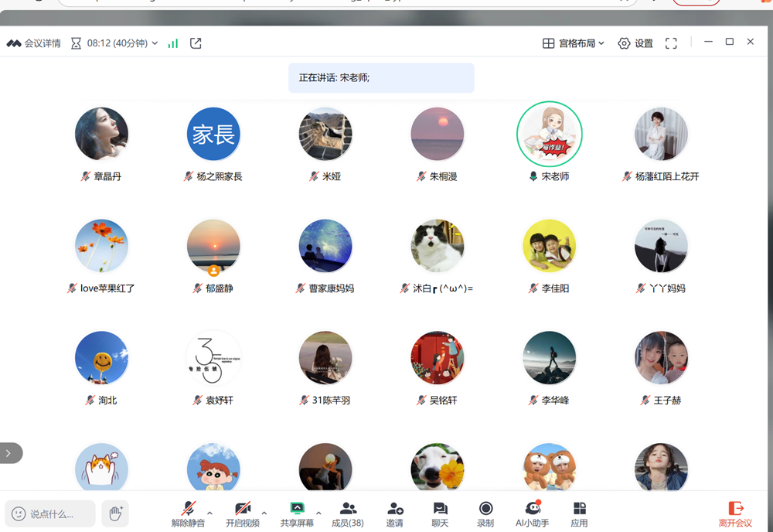
Task: Click the muted mic icon beside 丫丫妈妈
Action: coord(641,288)
